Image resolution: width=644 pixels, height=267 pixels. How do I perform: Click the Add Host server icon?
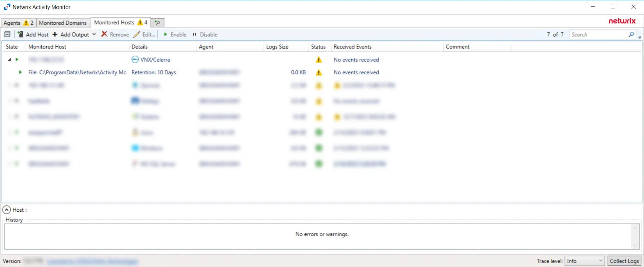[20, 34]
